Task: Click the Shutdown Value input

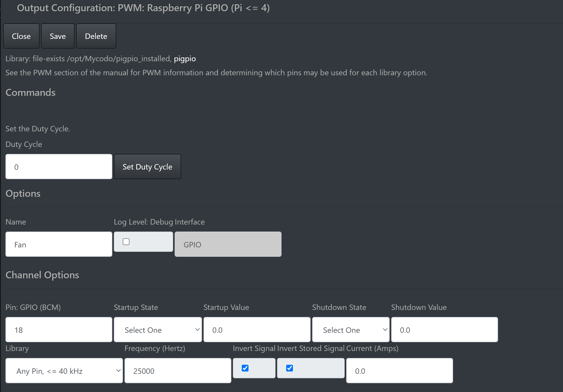Action: [x=444, y=330]
